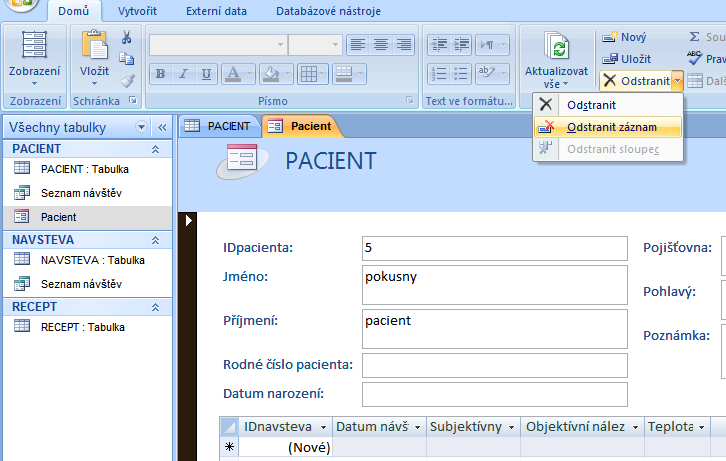
Task: Click the Format Painter brush icon
Action: 127,81
